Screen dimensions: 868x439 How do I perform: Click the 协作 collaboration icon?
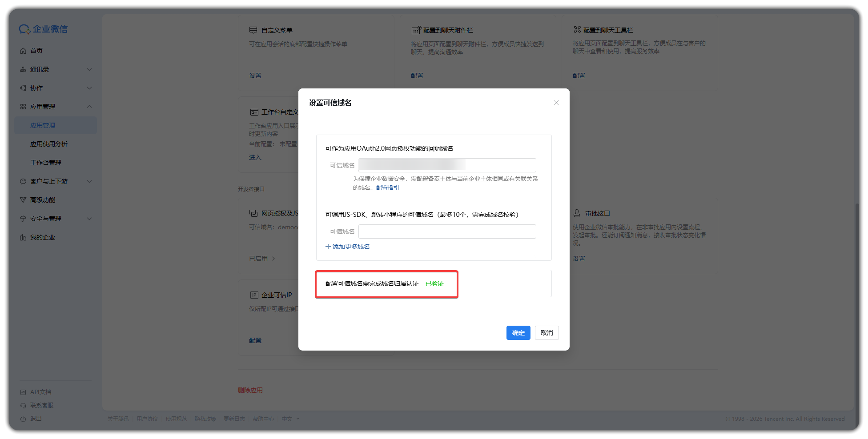tap(23, 88)
